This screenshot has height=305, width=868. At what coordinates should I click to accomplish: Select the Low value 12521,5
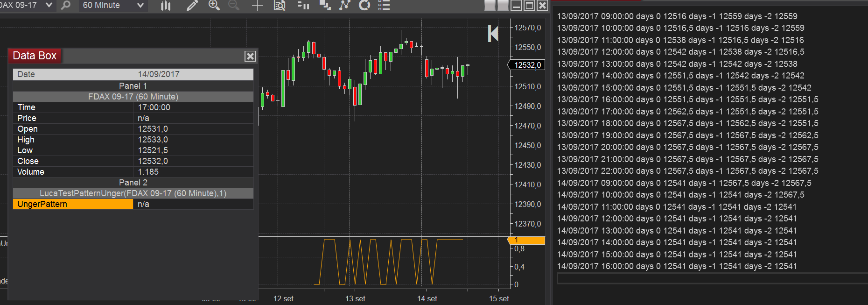[153, 150]
